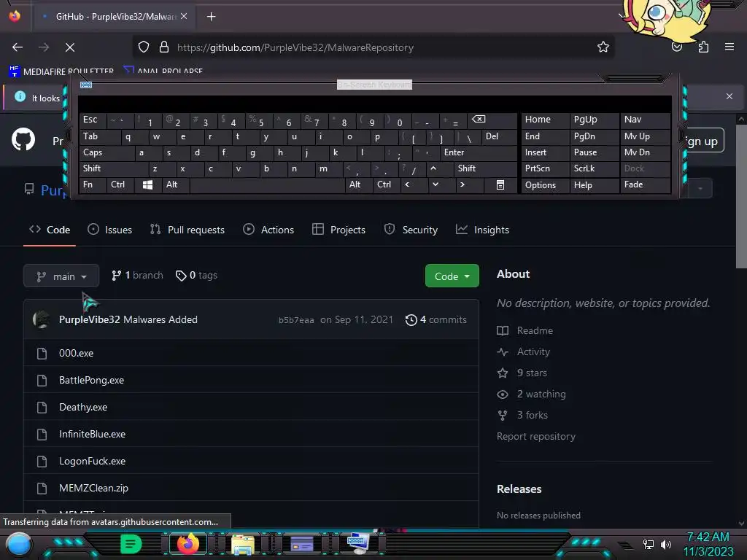Click the page vertical scrollbar
This screenshot has height=560, width=747.
click(x=741, y=195)
